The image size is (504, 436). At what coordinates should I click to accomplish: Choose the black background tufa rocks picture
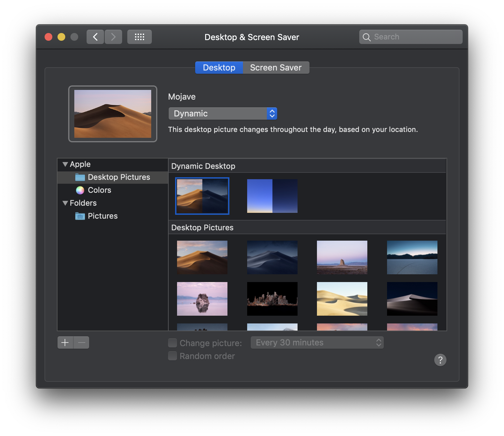tap(272, 299)
